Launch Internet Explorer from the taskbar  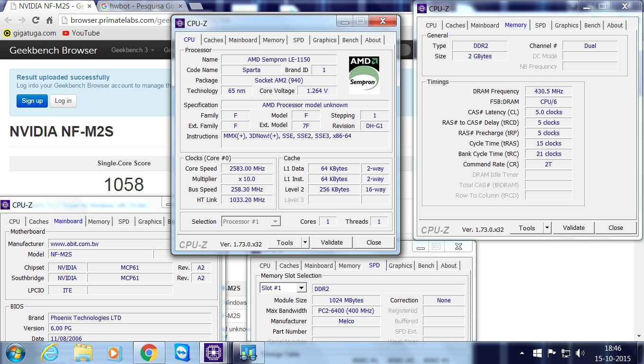[x=50, y=353]
